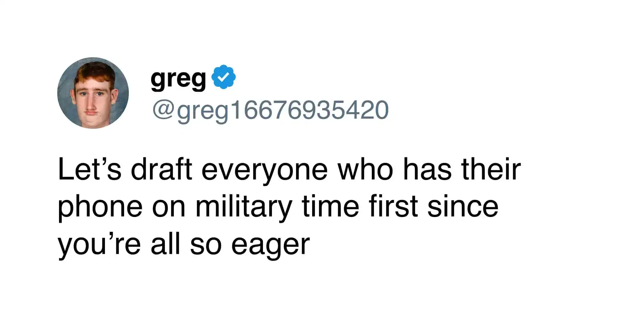This screenshot has height=319, width=644.
Task: Click the word "since" in the tweet
Action: pos(462,207)
